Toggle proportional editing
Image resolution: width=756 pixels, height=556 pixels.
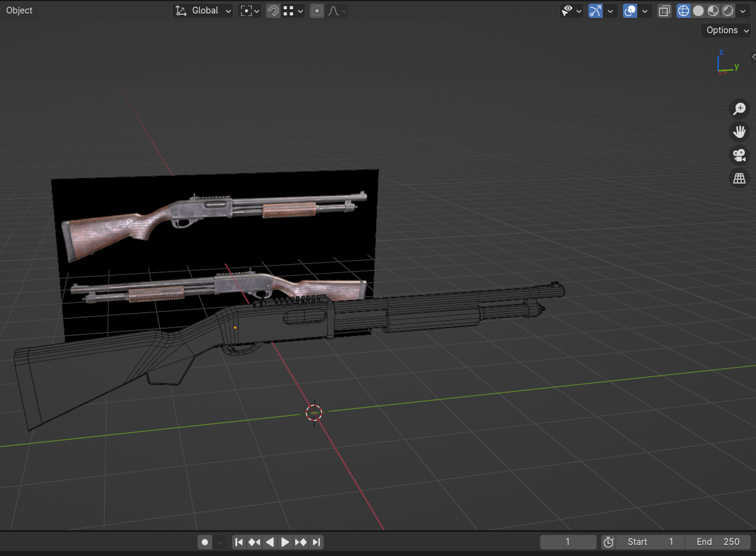[x=317, y=10]
